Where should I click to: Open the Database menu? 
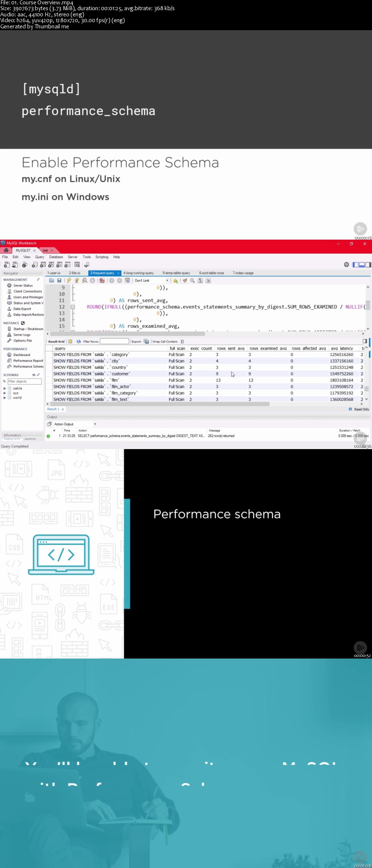(56, 257)
